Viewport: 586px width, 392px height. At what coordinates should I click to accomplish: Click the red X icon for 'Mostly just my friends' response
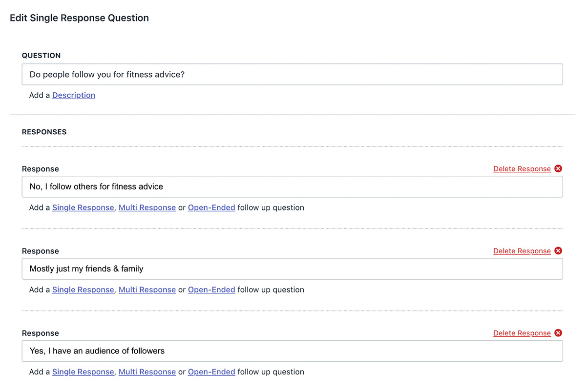coord(558,250)
